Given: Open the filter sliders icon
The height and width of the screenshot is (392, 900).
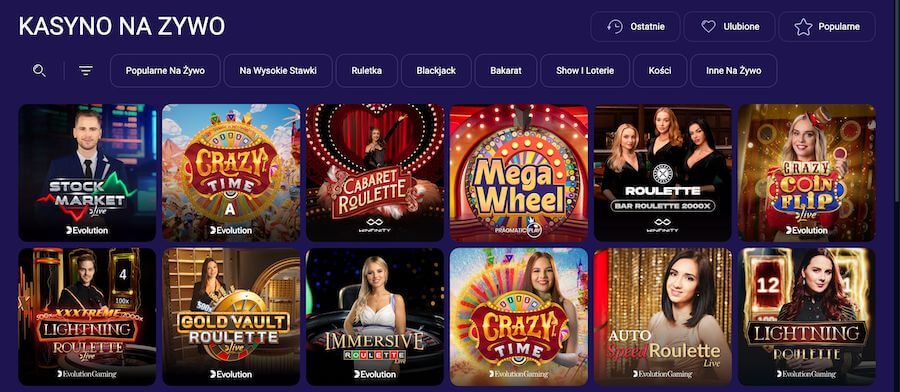Looking at the screenshot, I should pos(86,71).
